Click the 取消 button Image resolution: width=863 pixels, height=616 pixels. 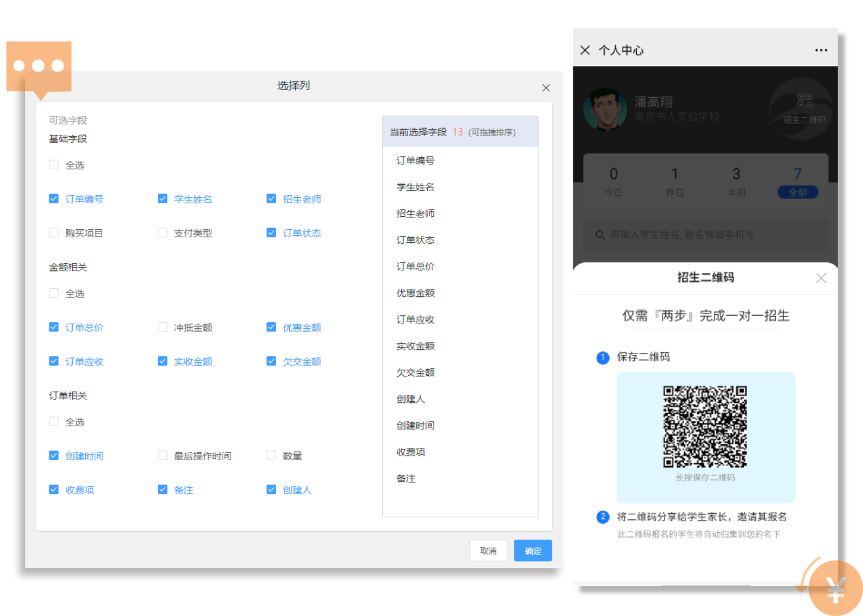(488, 551)
